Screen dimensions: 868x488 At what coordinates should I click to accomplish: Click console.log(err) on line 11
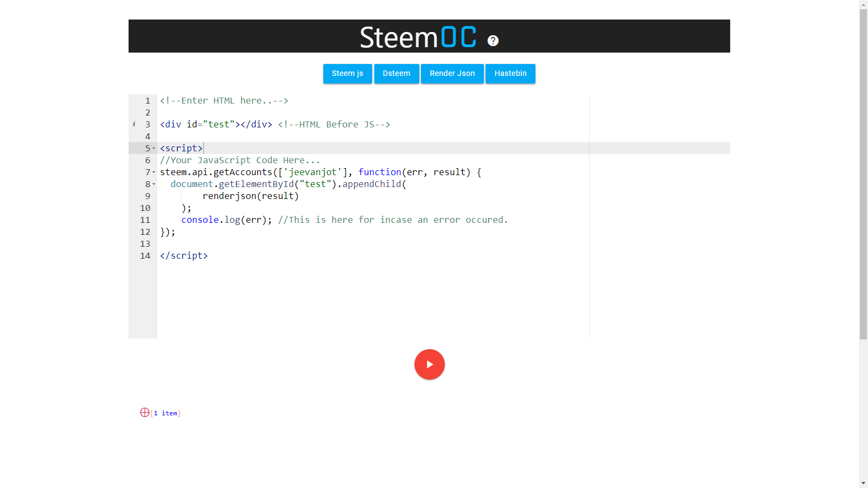pos(227,220)
